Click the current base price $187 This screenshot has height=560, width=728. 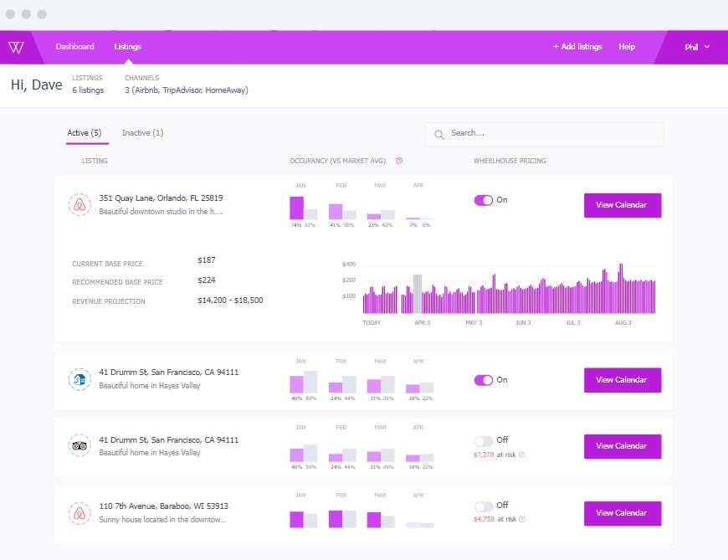(x=206, y=260)
